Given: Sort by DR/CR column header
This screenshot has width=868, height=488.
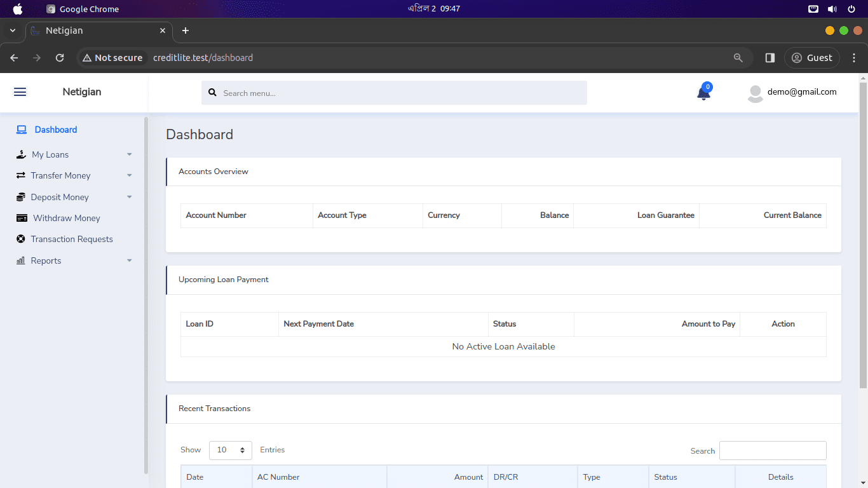Looking at the screenshot, I should click(x=532, y=477).
